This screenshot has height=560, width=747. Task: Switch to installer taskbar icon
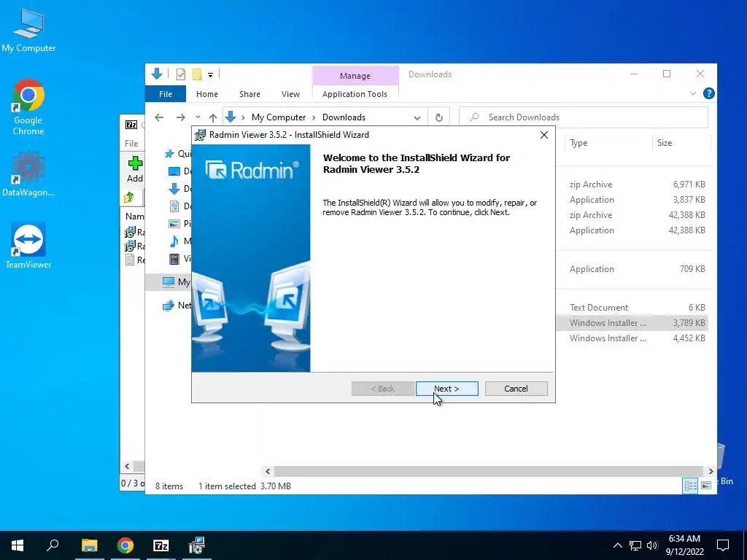(197, 545)
